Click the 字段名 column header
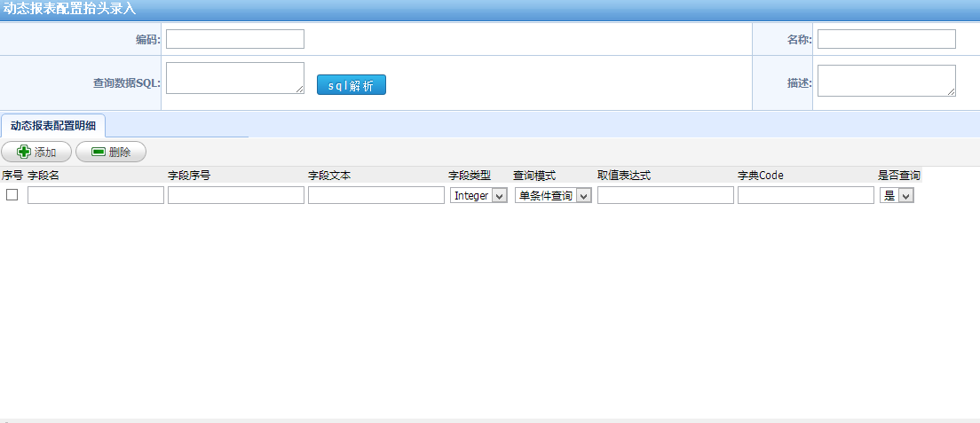 coord(43,176)
